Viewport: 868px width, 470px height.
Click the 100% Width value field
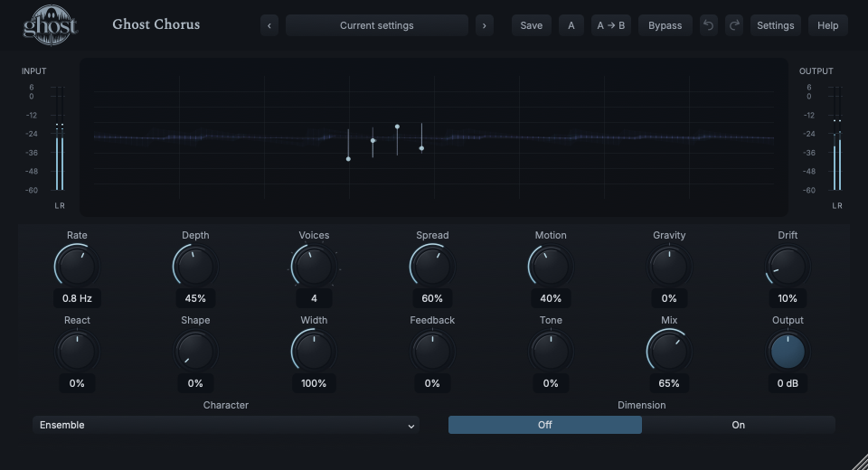coord(314,383)
